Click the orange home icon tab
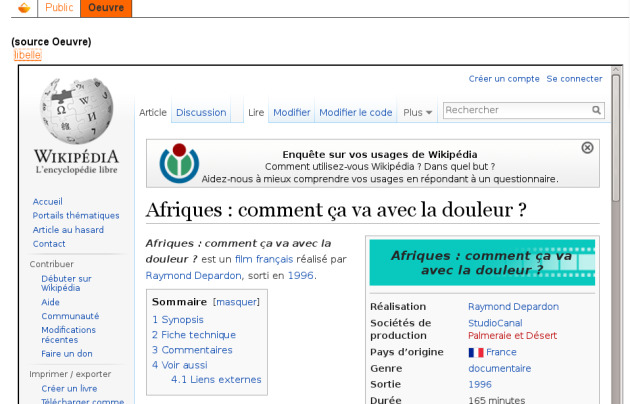 pyautogui.click(x=24, y=8)
